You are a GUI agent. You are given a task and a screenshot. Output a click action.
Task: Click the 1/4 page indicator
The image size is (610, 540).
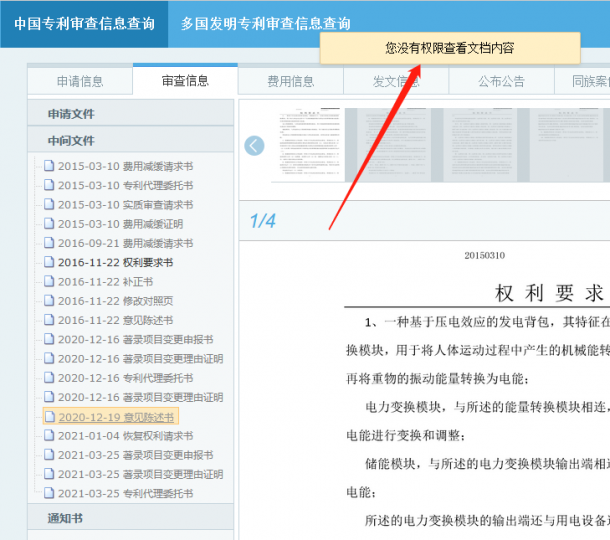263,221
